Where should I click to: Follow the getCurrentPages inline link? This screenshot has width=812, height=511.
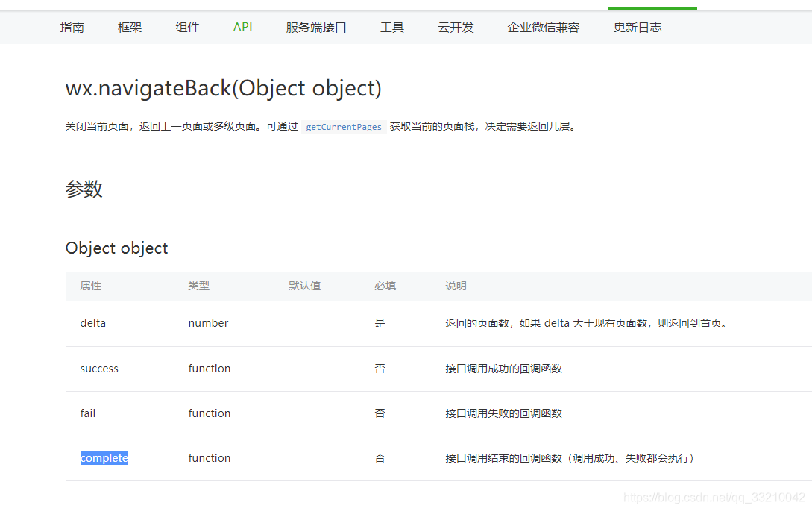tap(343, 126)
